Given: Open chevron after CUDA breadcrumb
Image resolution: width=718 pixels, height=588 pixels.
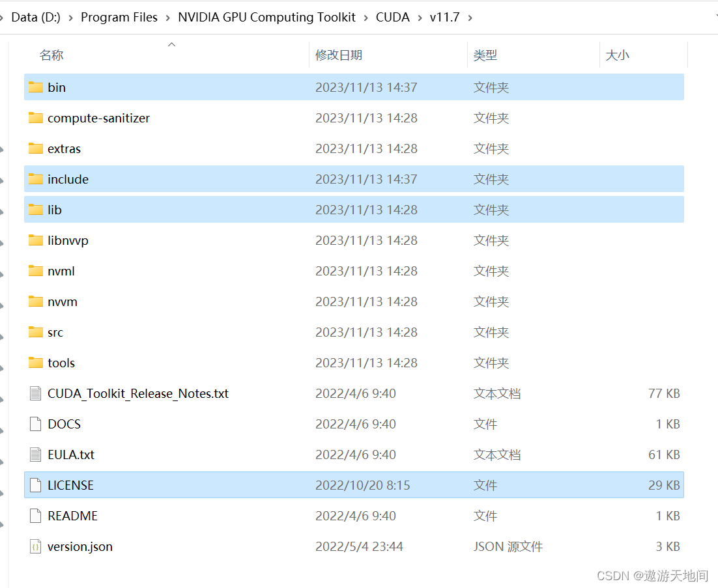Looking at the screenshot, I should 420,18.
